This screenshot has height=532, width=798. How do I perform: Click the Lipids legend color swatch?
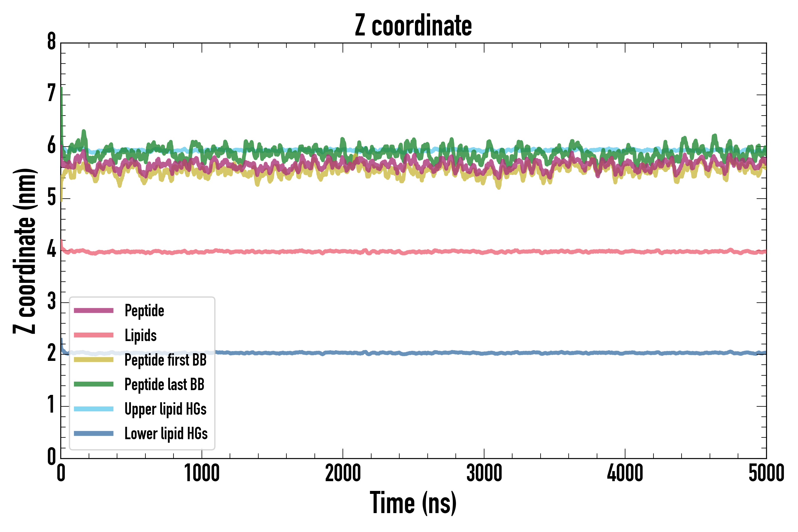[x=94, y=335]
